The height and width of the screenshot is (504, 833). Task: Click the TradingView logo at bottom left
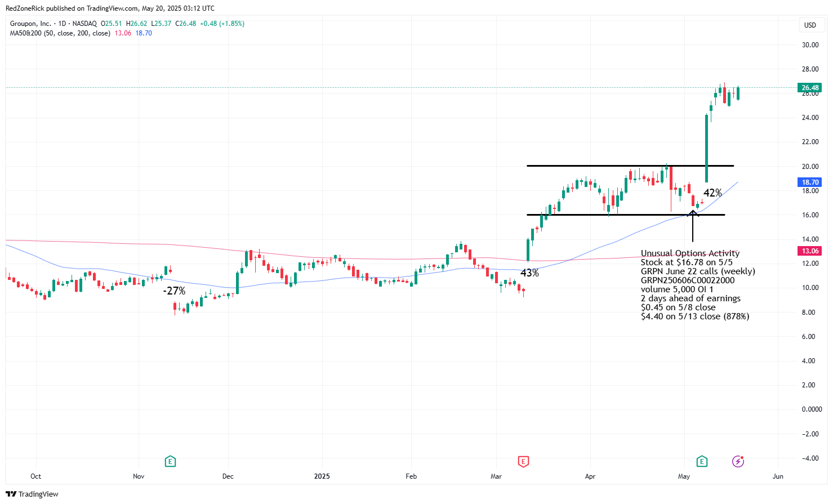(32, 494)
